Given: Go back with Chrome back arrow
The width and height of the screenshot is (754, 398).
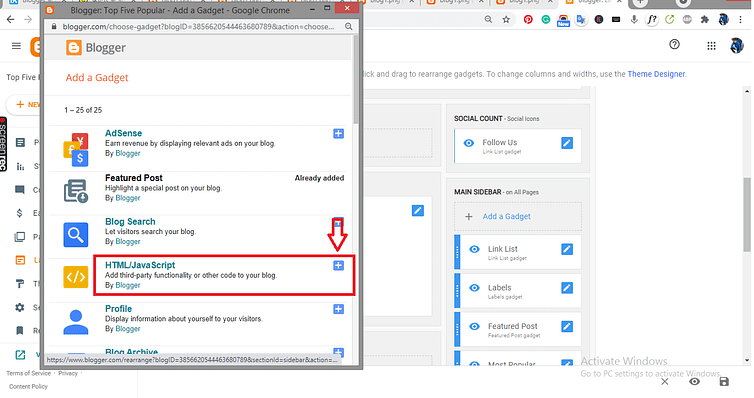Looking at the screenshot, I should coord(11,20).
